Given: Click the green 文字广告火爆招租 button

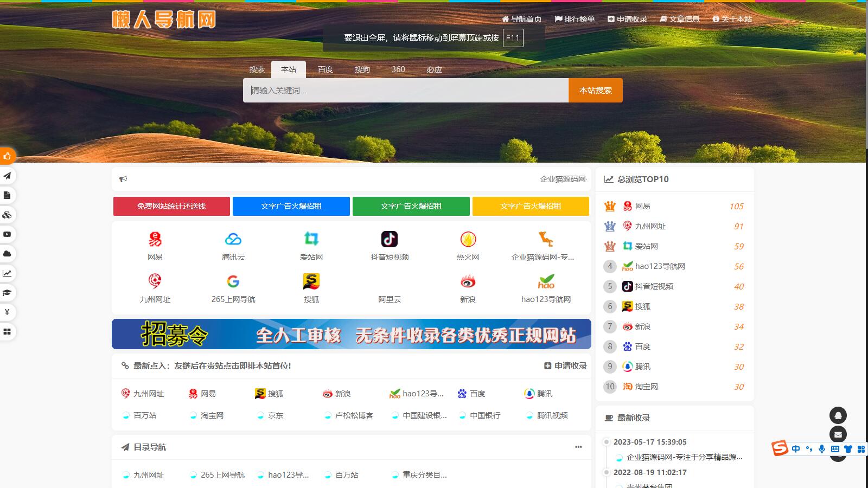Looking at the screenshot, I should click(411, 206).
